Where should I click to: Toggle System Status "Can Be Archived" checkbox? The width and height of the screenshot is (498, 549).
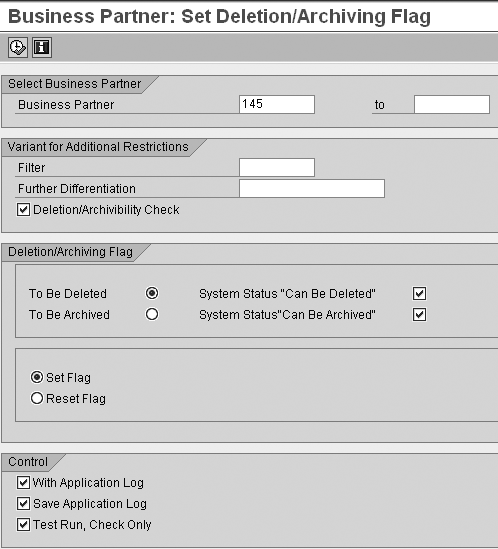[x=420, y=314]
